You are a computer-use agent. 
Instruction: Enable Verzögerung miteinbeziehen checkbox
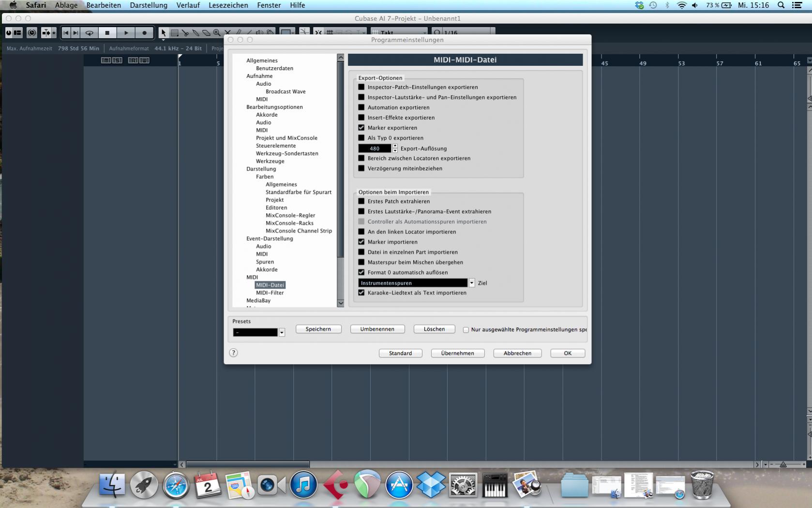point(361,169)
